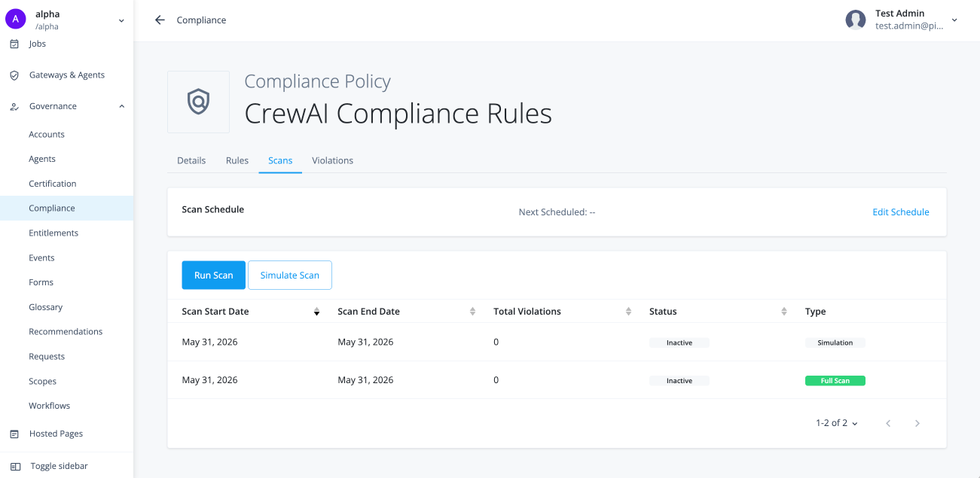The width and height of the screenshot is (980, 478).
Task: Click the green Full Scan badge
Action: click(x=835, y=381)
